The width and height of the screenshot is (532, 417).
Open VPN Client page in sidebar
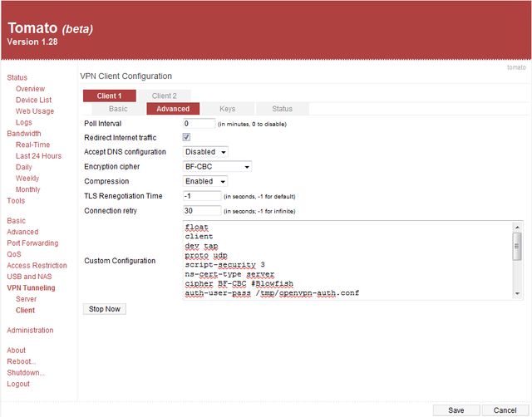[26, 310]
